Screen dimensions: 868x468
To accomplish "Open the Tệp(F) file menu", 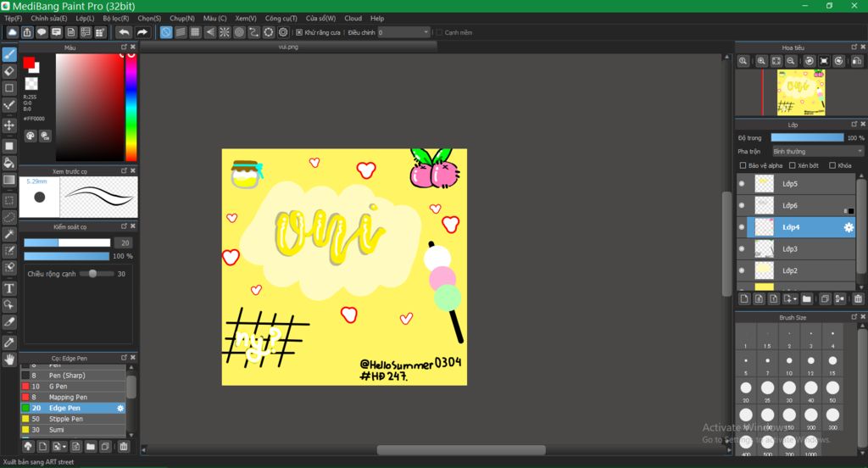I will click(14, 19).
